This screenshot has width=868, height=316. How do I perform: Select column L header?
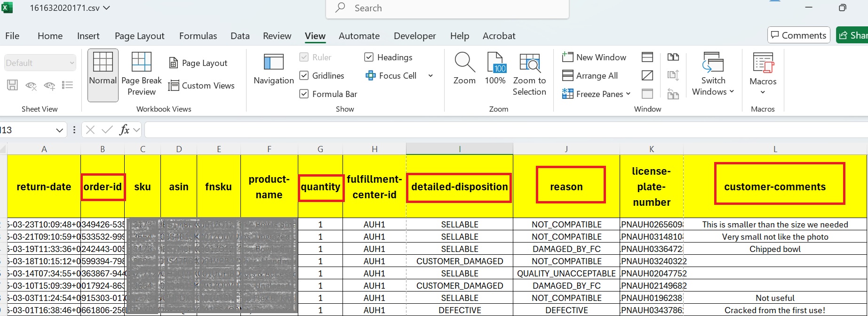tap(775, 149)
